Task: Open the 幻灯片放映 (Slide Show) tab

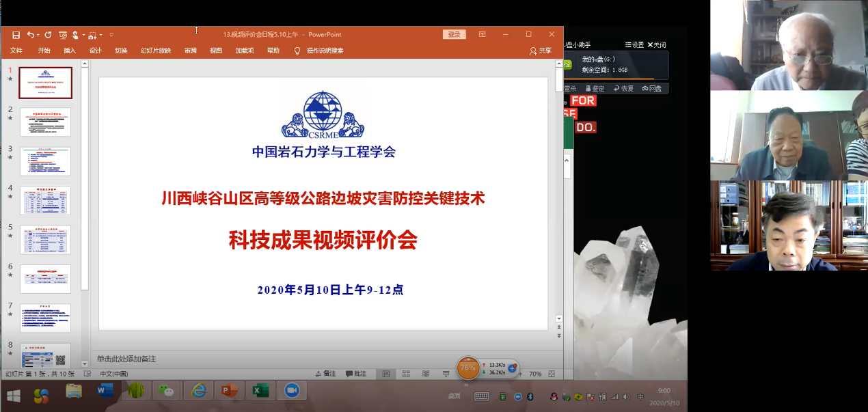Action: coord(156,51)
